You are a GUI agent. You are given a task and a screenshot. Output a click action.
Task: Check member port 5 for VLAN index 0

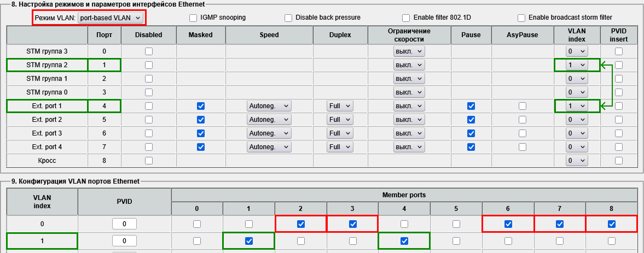[x=456, y=224]
